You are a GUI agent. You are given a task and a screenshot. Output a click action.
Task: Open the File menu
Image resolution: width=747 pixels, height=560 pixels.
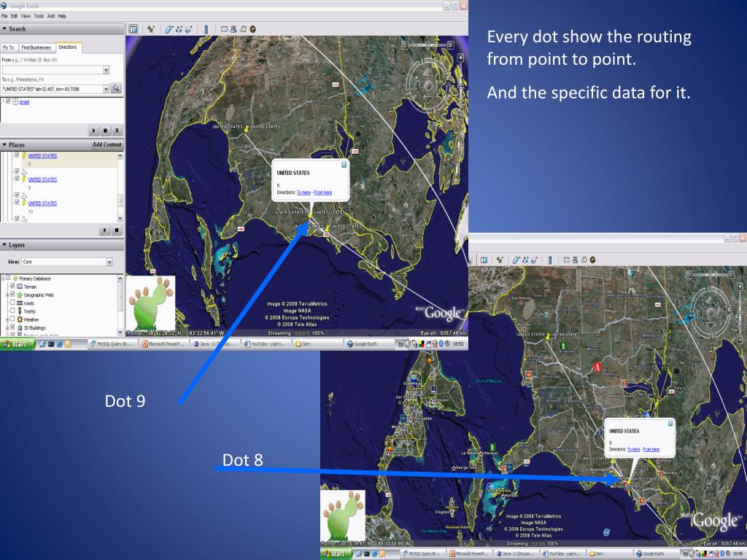(x=4, y=16)
